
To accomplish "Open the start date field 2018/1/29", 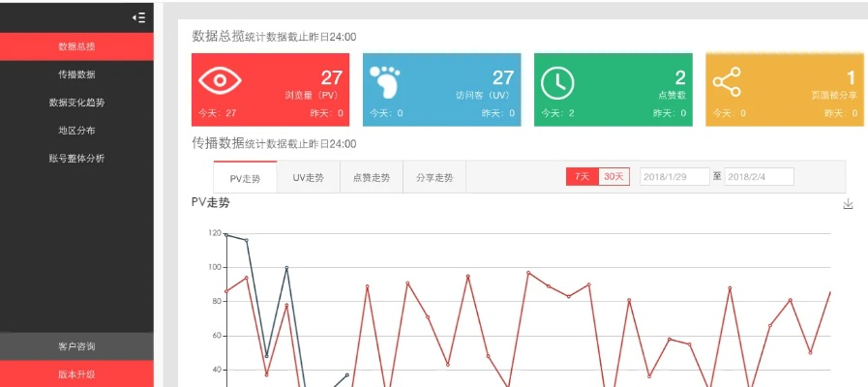I will [x=674, y=176].
